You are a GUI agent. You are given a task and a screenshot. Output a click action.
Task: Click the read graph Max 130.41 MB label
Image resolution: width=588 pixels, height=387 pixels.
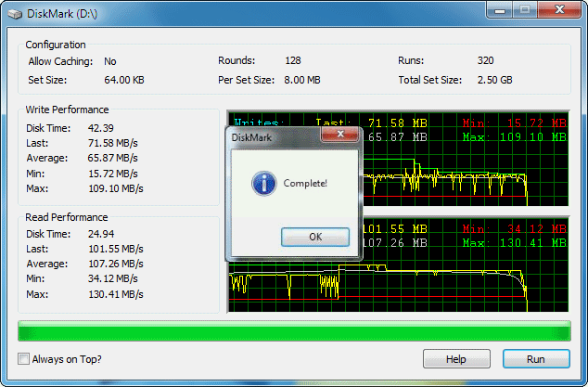pyautogui.click(x=514, y=243)
